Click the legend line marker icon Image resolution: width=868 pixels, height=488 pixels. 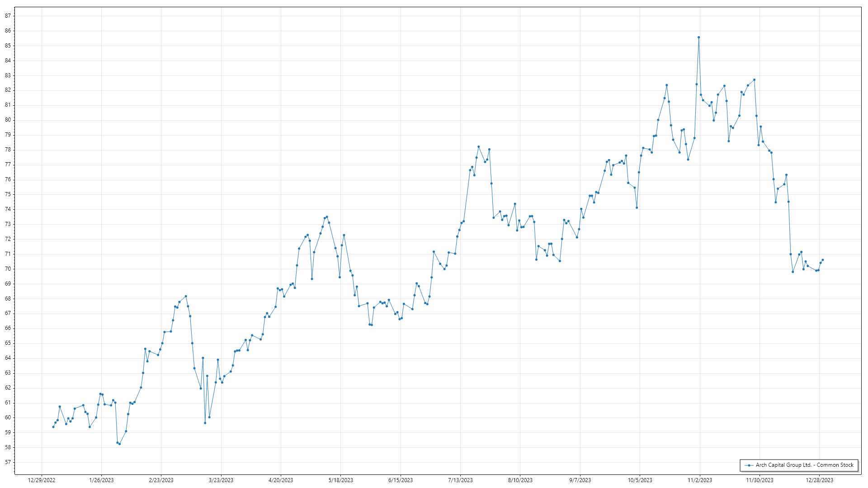[x=749, y=465]
